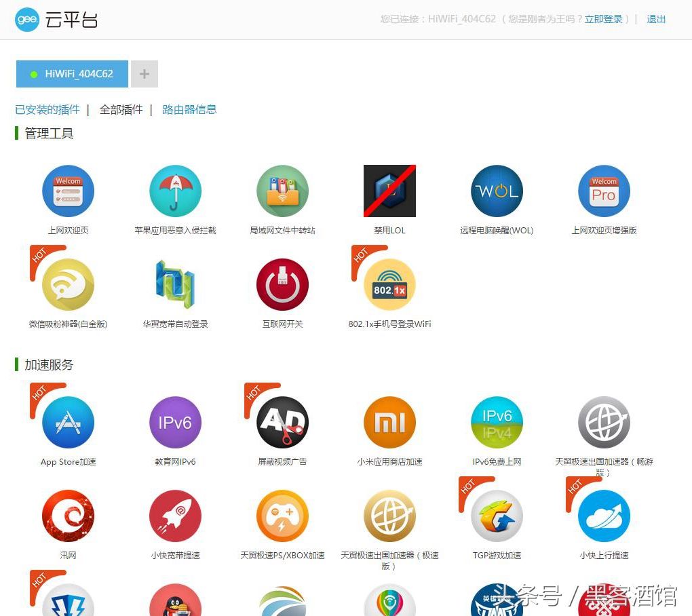Click the 汛网 text label

(x=68, y=555)
